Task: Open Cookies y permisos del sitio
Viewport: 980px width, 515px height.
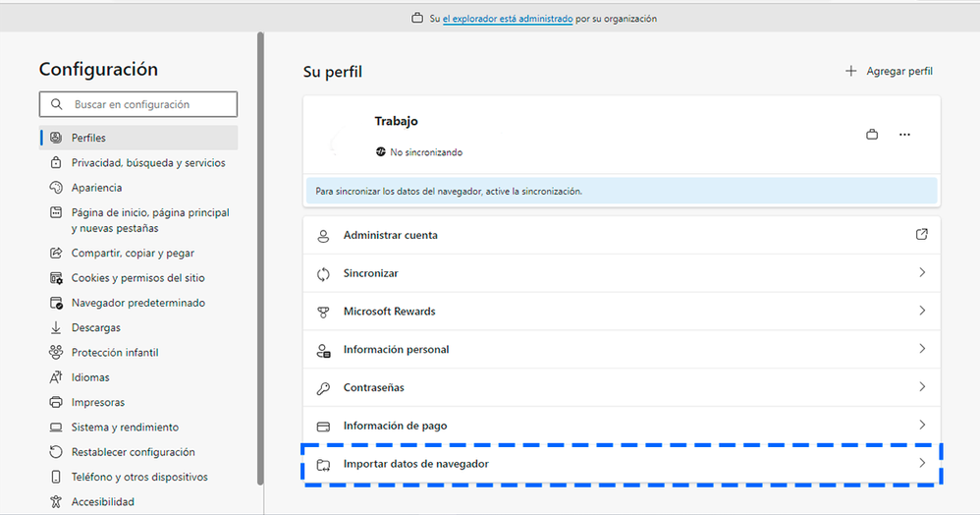Action: tap(138, 278)
